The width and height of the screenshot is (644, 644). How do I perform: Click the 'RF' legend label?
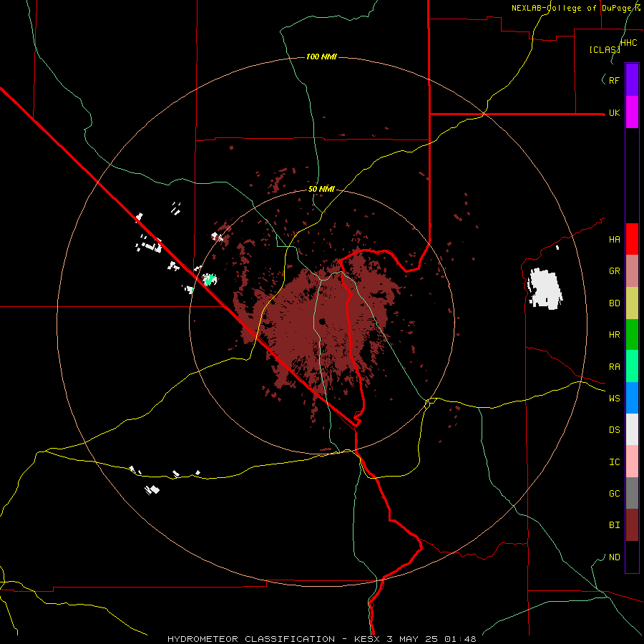click(615, 80)
